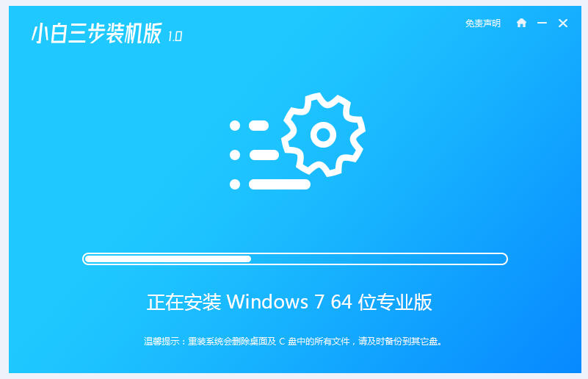The height and width of the screenshot is (379, 588).
Task: Click the 小白三步装机版 title logo
Action: click(x=97, y=33)
